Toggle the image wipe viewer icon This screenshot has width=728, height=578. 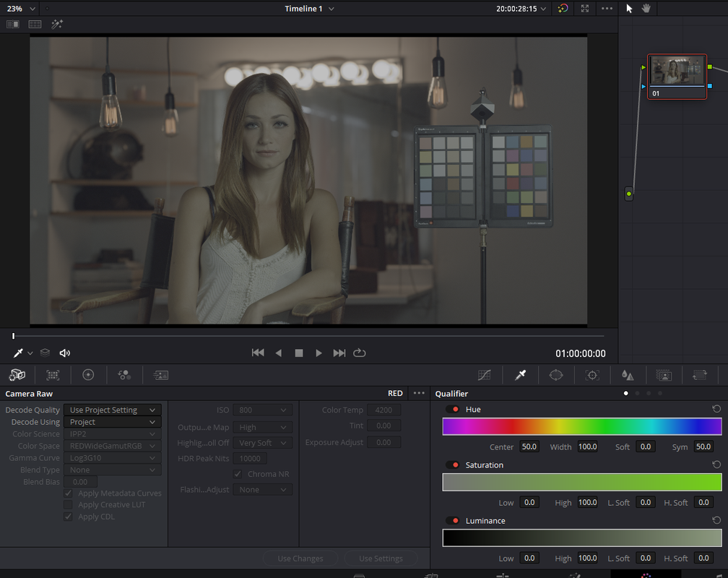coord(13,24)
